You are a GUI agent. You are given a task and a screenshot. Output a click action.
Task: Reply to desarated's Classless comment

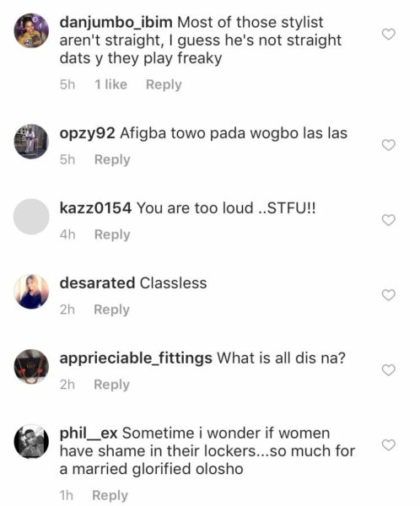tap(111, 310)
